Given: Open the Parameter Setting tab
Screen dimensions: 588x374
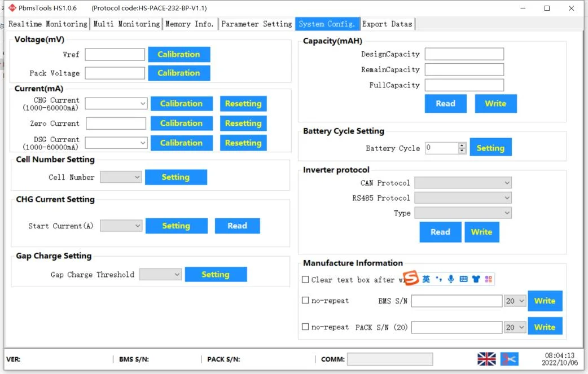Looking at the screenshot, I should (256, 24).
